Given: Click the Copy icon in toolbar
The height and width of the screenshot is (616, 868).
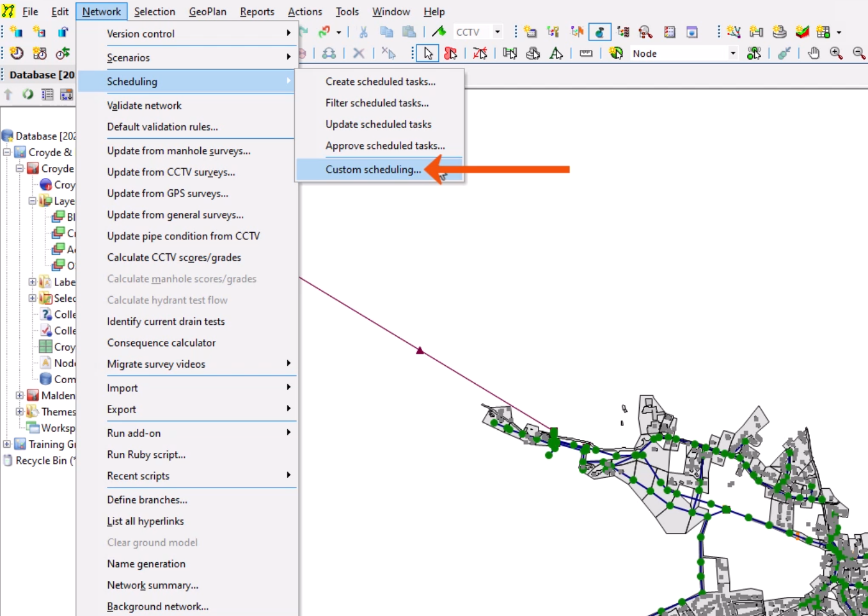Looking at the screenshot, I should (386, 32).
